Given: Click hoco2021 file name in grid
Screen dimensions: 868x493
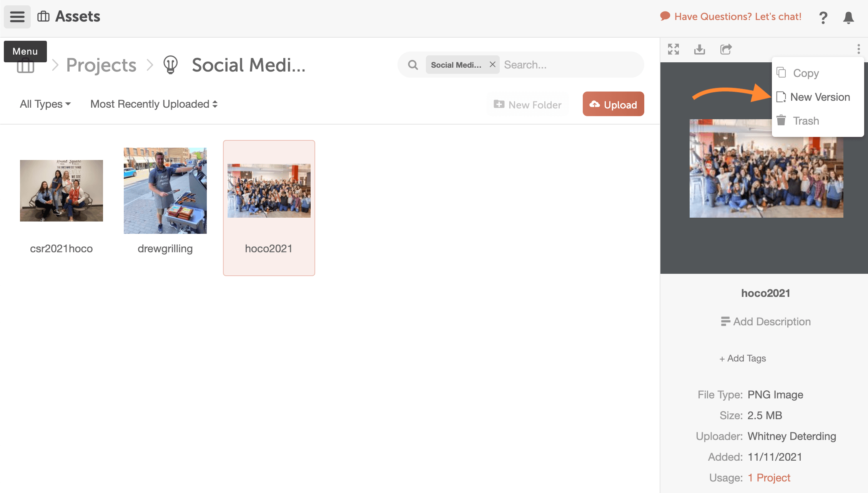Looking at the screenshot, I should [269, 248].
